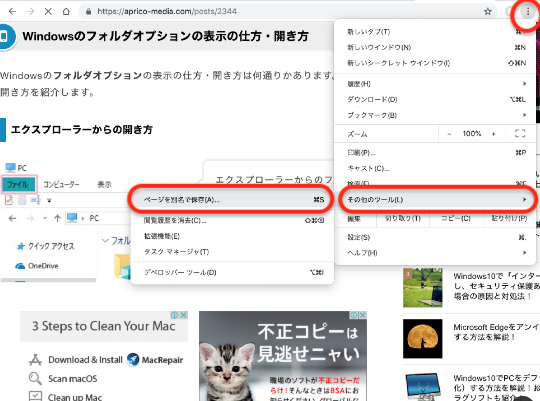Screen dimensions: 540x401
Task: Choose 閲覧履歴を消去(C)... submenu item
Action: pyautogui.click(x=232, y=220)
